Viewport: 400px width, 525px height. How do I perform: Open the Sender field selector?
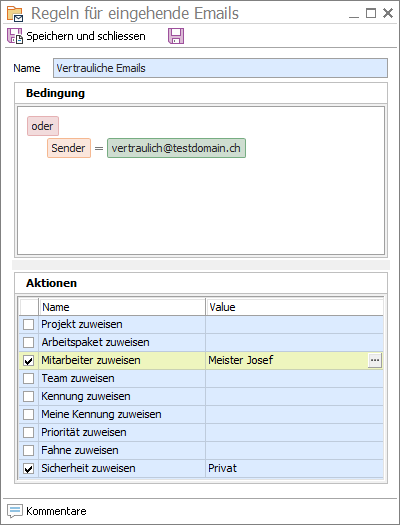[69, 148]
